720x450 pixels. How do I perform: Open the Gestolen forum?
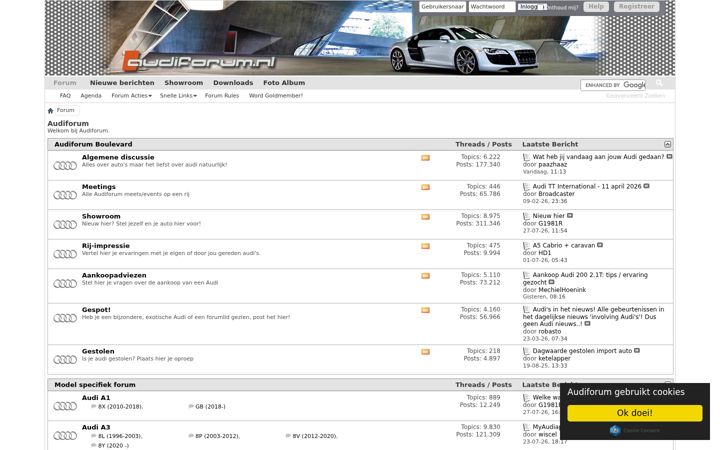click(x=98, y=351)
